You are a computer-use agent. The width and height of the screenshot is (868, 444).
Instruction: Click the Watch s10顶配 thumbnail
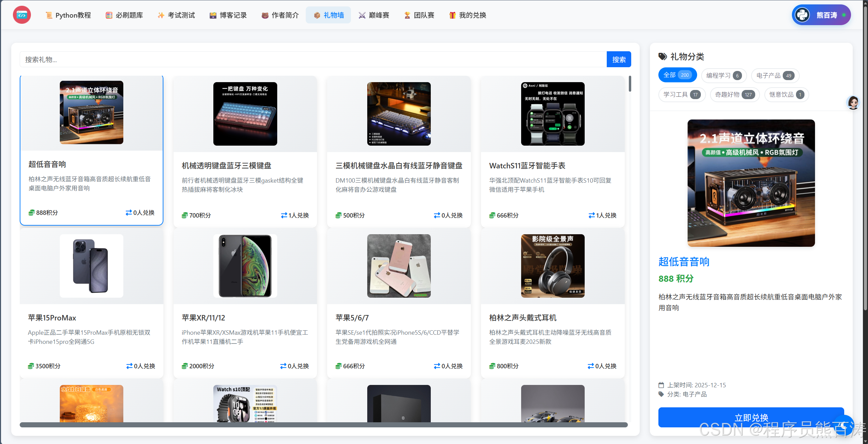[x=245, y=404]
